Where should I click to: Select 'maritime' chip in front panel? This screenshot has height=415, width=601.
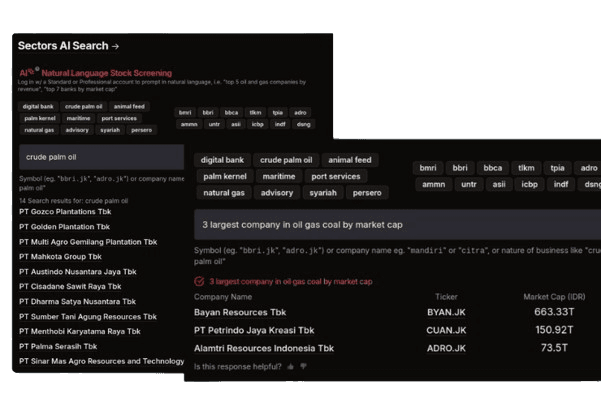pyautogui.click(x=279, y=177)
